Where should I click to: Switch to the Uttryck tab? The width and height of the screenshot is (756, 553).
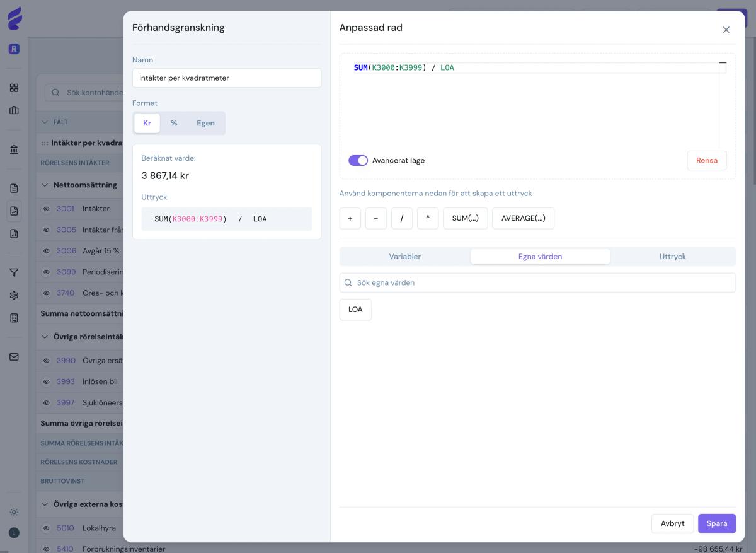[x=672, y=257]
